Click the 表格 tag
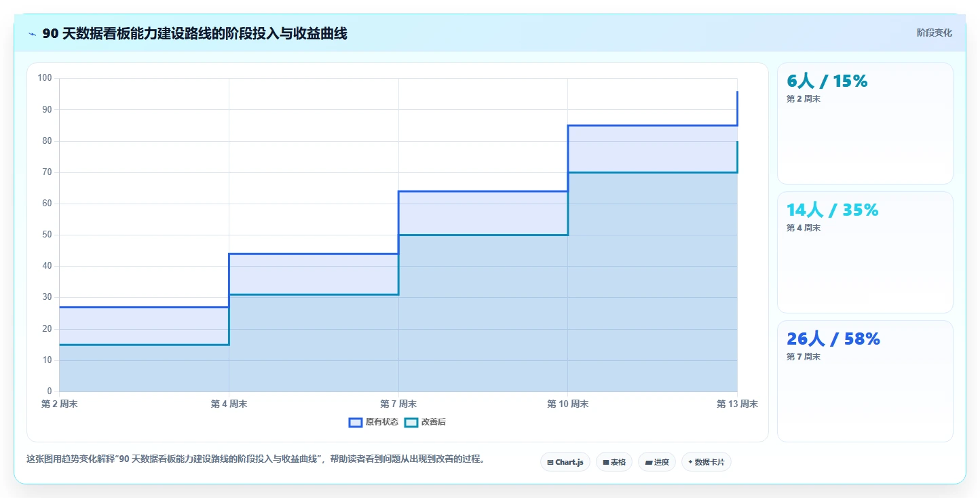 pyautogui.click(x=614, y=462)
